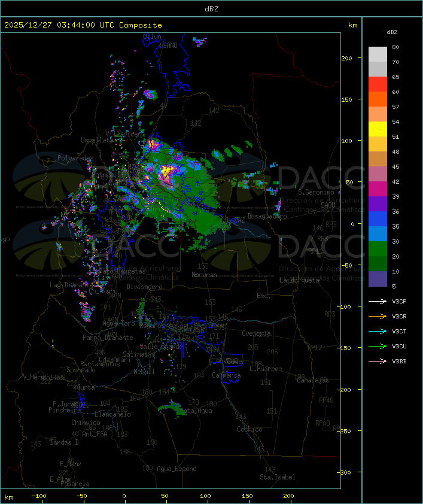Click the Chihuido map label
Viewport: 423px width, 504px height.
[x=86, y=423]
